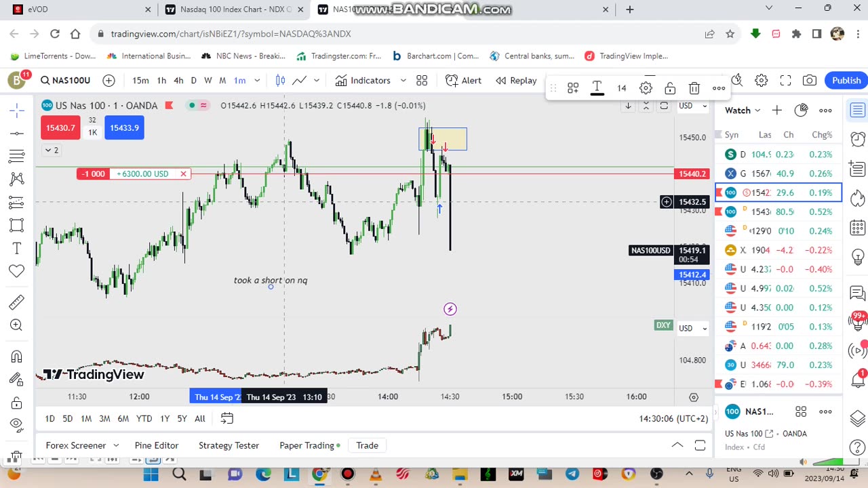This screenshot has width=868, height=488.
Task: Select the Text annotation tool in sidebar
Action: pos(17,248)
